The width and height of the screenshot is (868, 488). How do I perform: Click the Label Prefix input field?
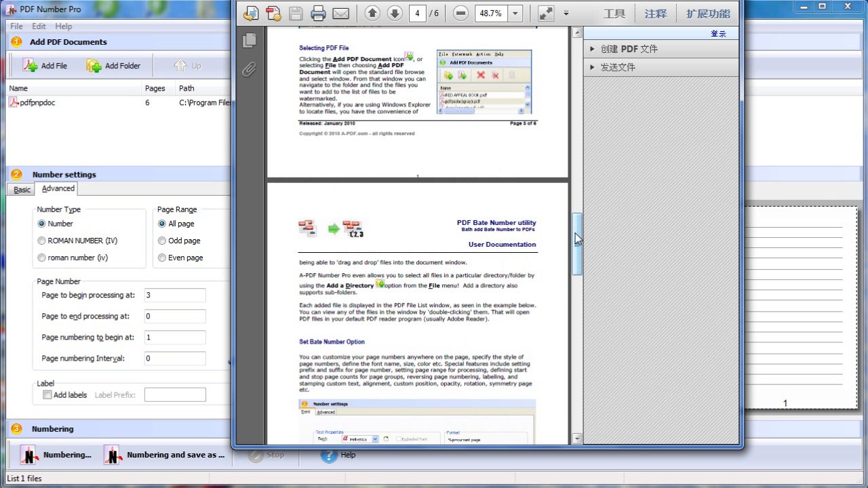pyautogui.click(x=175, y=394)
